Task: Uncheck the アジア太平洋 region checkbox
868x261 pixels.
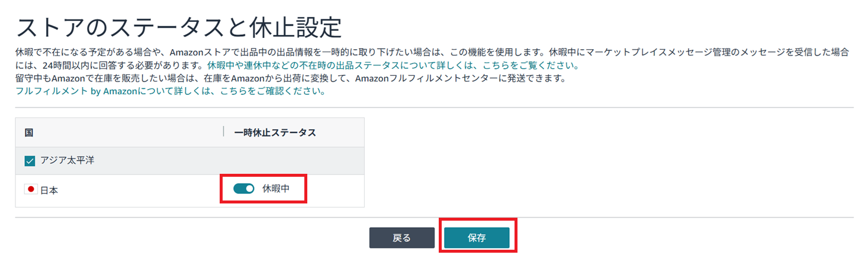Action: click(30, 161)
